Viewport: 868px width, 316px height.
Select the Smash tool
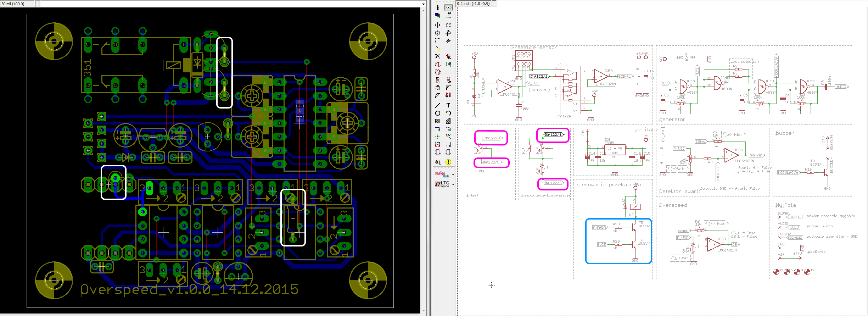tap(438, 88)
